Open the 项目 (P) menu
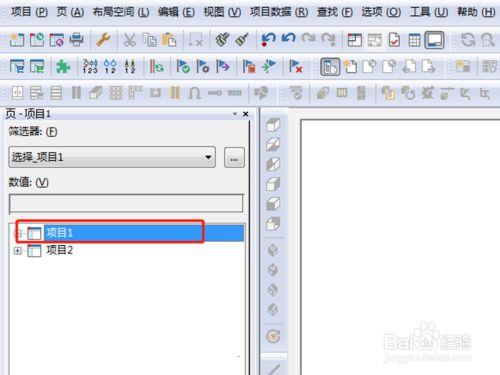This screenshot has width=500, height=375. (29, 12)
